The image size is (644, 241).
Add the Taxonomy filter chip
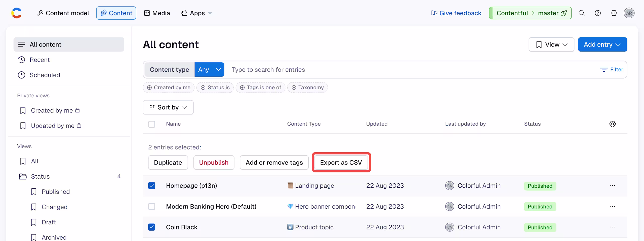pos(307,88)
